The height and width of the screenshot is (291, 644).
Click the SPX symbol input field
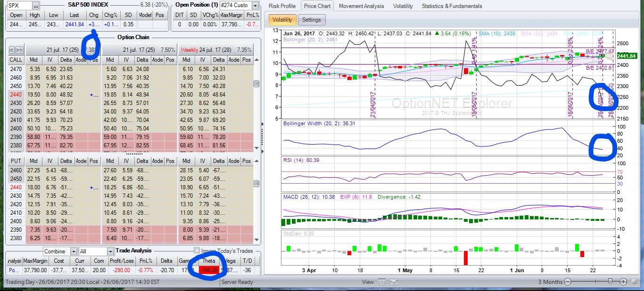[x=18, y=6]
